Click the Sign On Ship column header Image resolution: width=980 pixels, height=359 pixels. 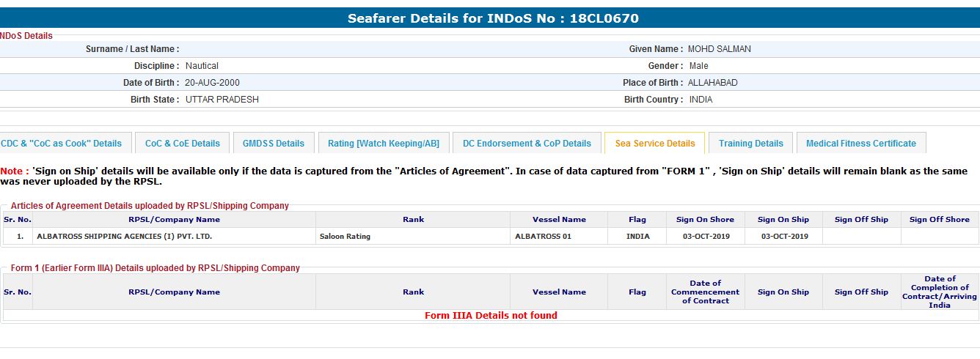783,220
